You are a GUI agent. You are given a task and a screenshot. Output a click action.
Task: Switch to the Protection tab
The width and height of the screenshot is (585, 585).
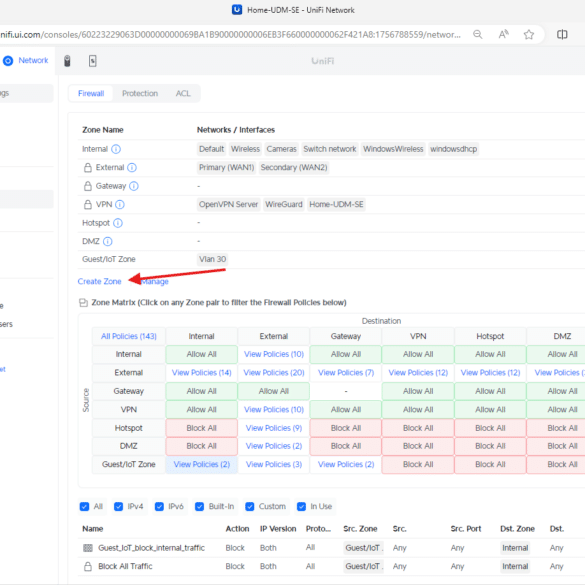(x=140, y=93)
